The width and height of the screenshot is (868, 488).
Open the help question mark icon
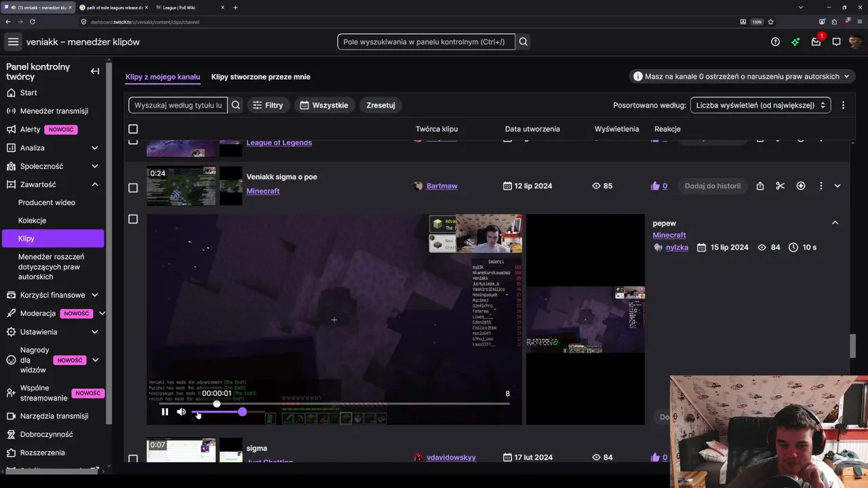(x=775, y=42)
